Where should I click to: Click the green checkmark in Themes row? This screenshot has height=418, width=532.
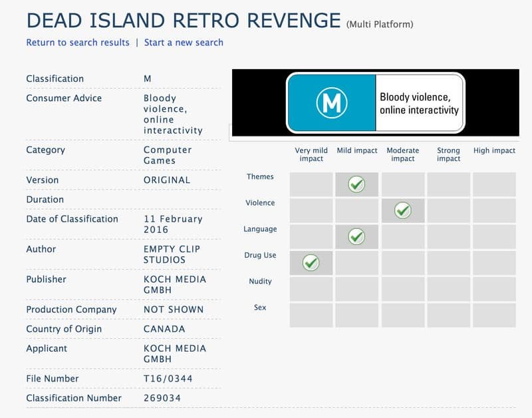tap(356, 184)
